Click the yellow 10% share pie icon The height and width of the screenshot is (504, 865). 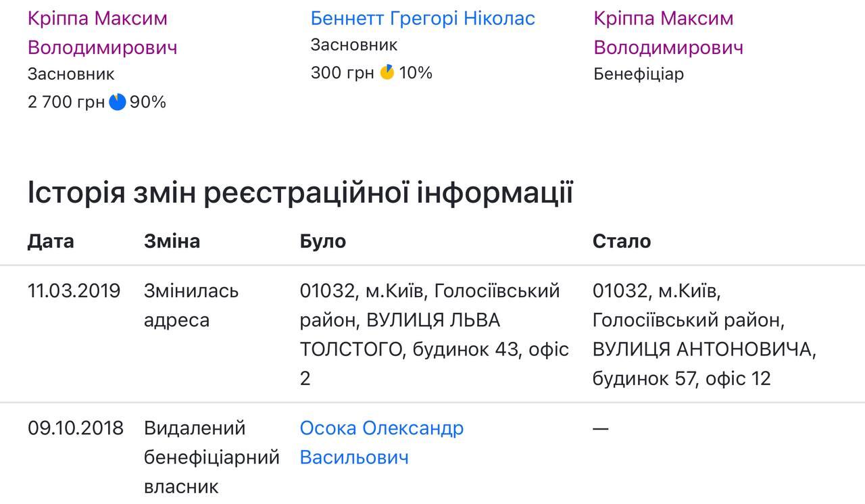[x=387, y=72]
